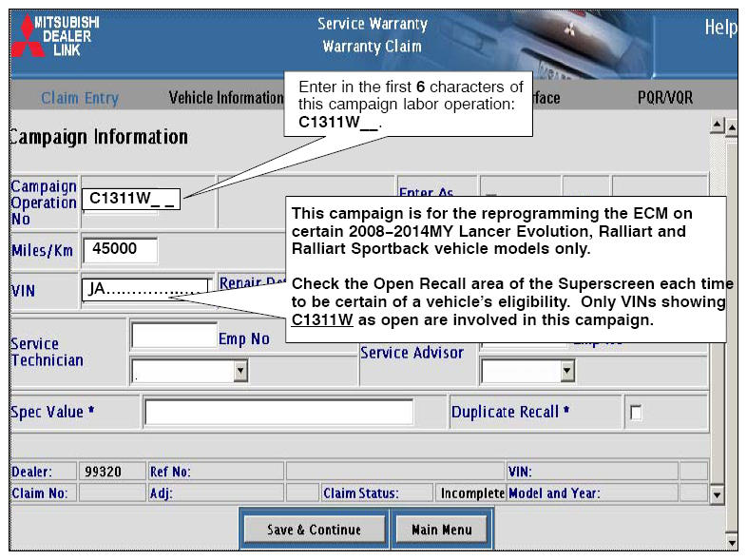Screen dimensions: 747x560
Task: Click the Claim No label
Action: (x=40, y=492)
